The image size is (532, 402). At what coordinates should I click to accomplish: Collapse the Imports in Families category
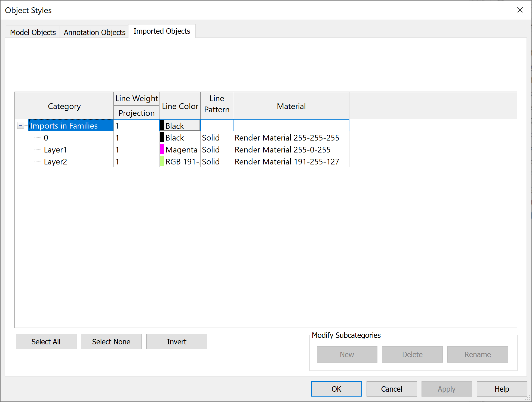point(21,125)
